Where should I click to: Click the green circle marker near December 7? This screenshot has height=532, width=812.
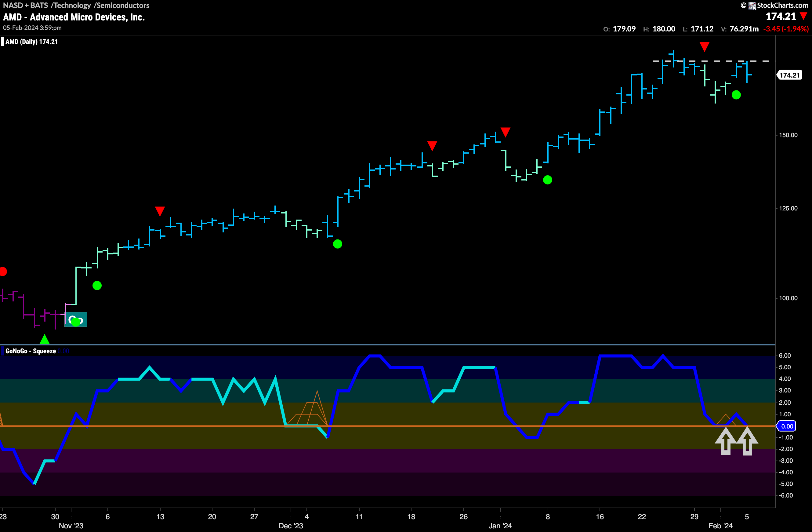point(337,244)
